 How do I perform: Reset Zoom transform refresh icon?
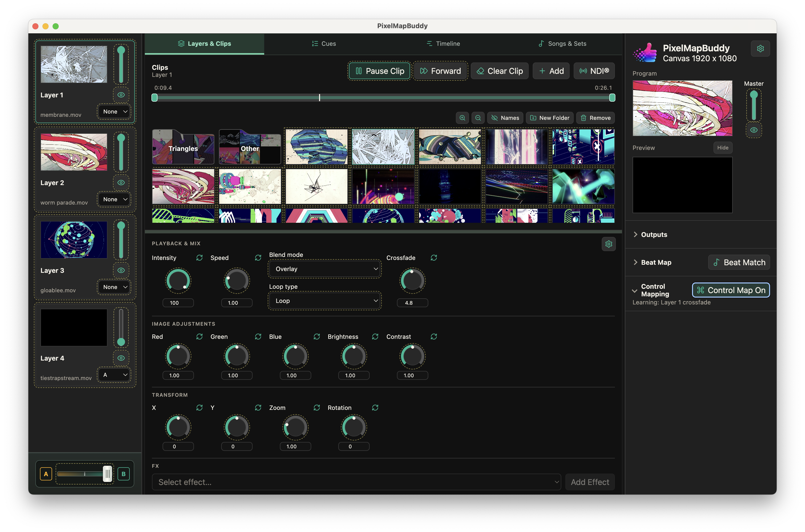tap(317, 408)
